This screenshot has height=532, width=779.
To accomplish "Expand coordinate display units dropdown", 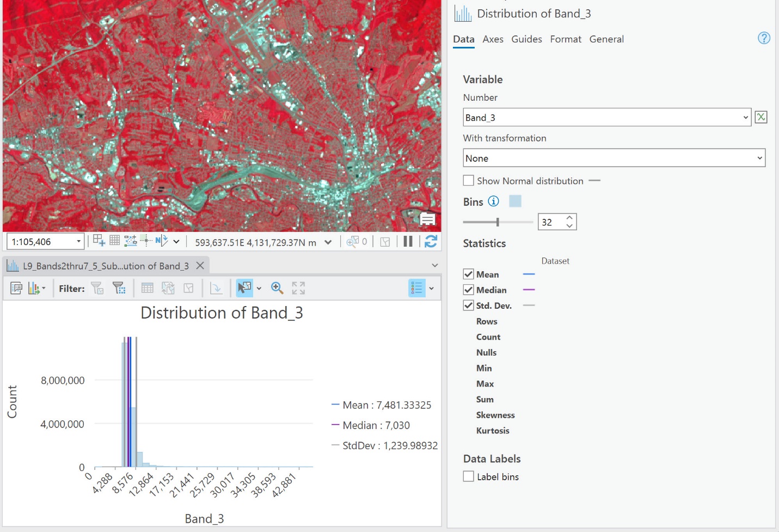I will coord(328,242).
